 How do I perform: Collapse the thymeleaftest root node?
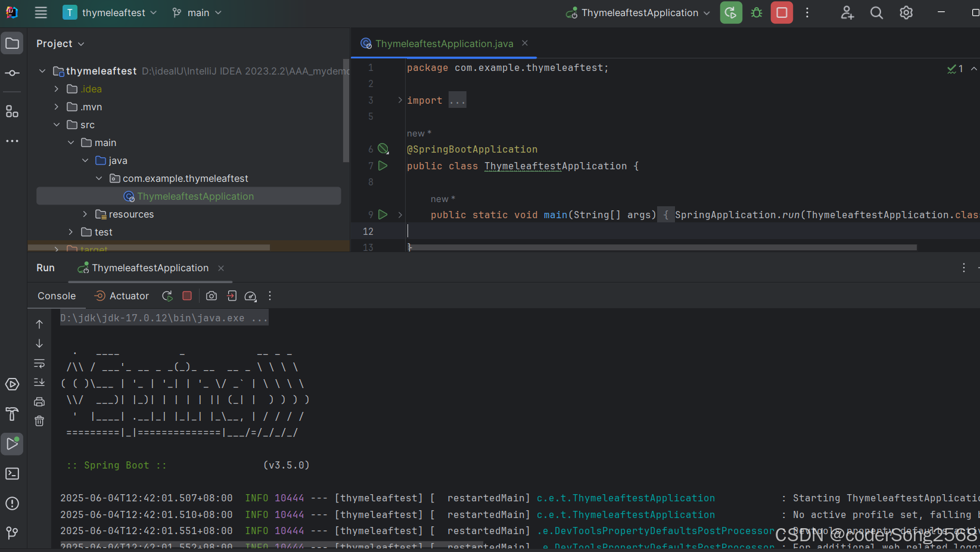(42, 71)
